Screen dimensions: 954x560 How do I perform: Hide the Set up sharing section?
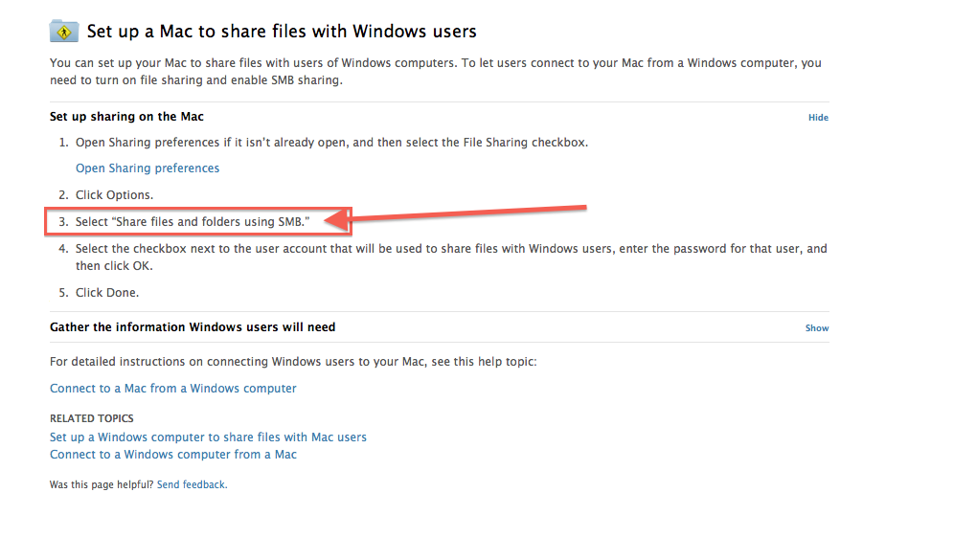click(x=818, y=118)
